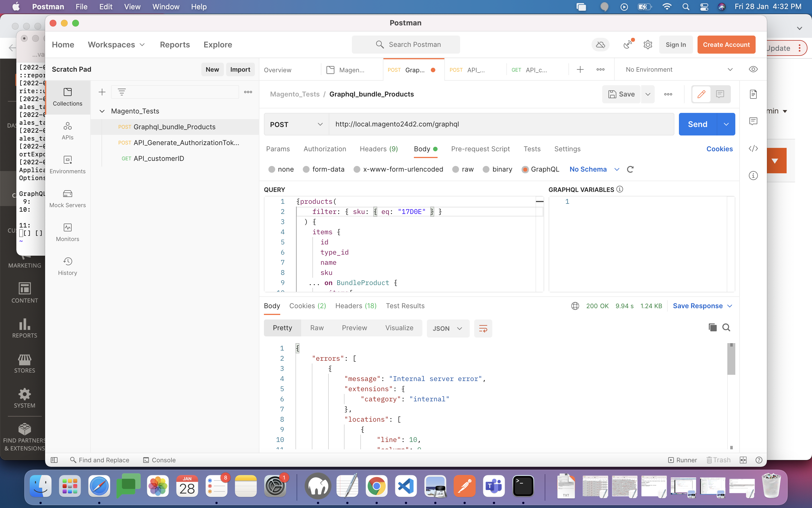This screenshot has width=812, height=508.
Task: Open a new request tab with plus
Action: click(x=580, y=69)
